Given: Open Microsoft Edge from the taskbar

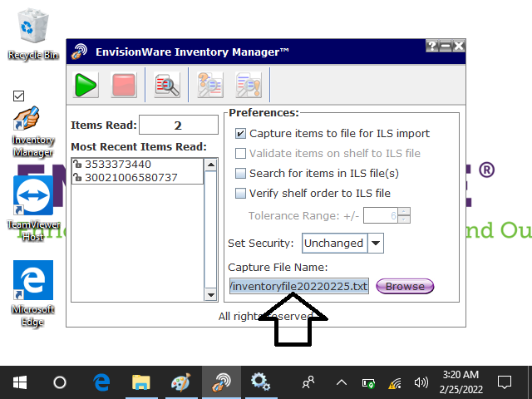Looking at the screenshot, I should (x=101, y=382).
